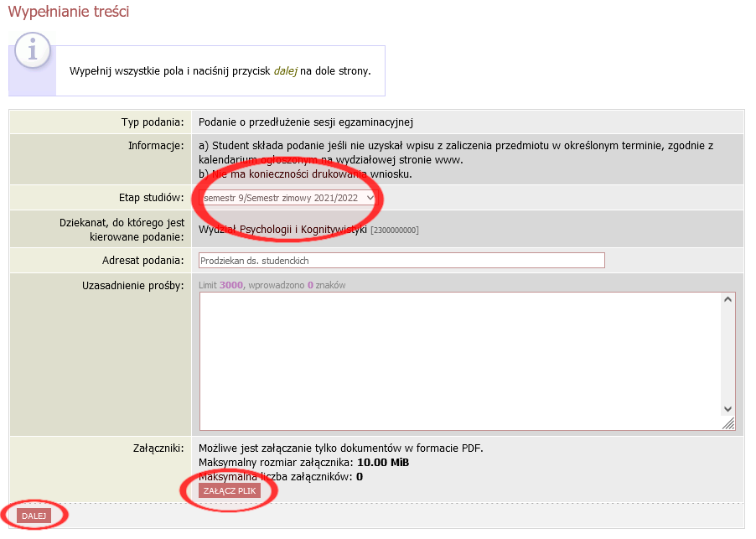Viewport: 756px width, 539px height.
Task: Click the Uzasadnienie prośby label
Action: (x=132, y=286)
